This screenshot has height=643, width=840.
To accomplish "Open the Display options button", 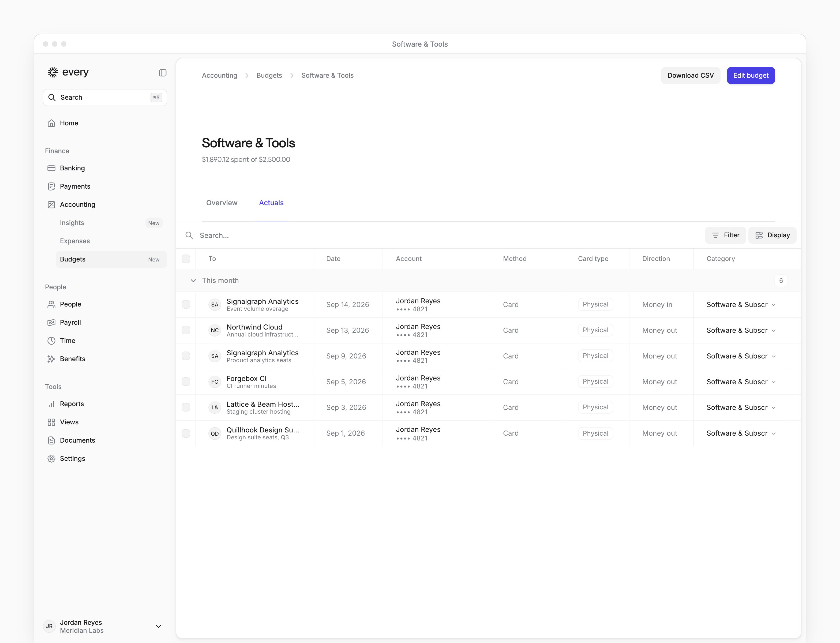I will pyautogui.click(x=773, y=235).
